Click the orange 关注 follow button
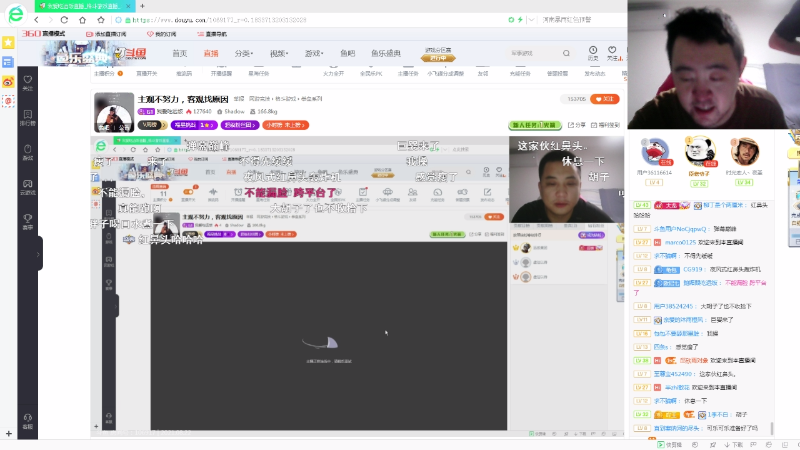 pyautogui.click(x=605, y=99)
